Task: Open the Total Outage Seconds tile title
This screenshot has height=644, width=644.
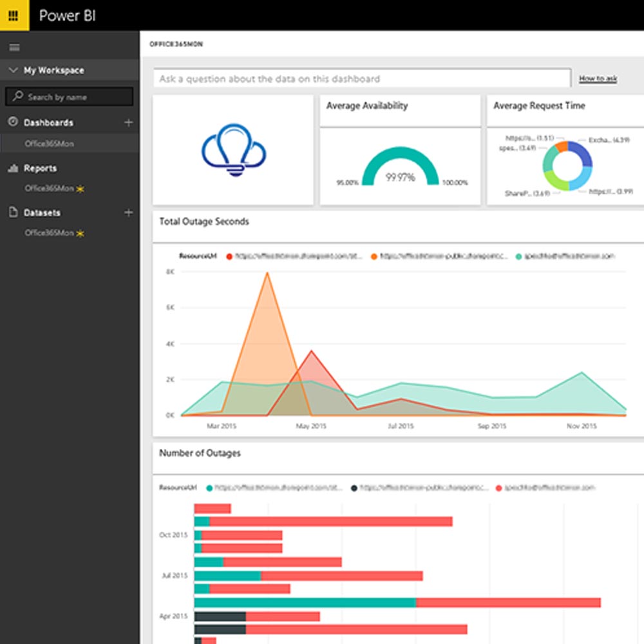Action: (204, 222)
